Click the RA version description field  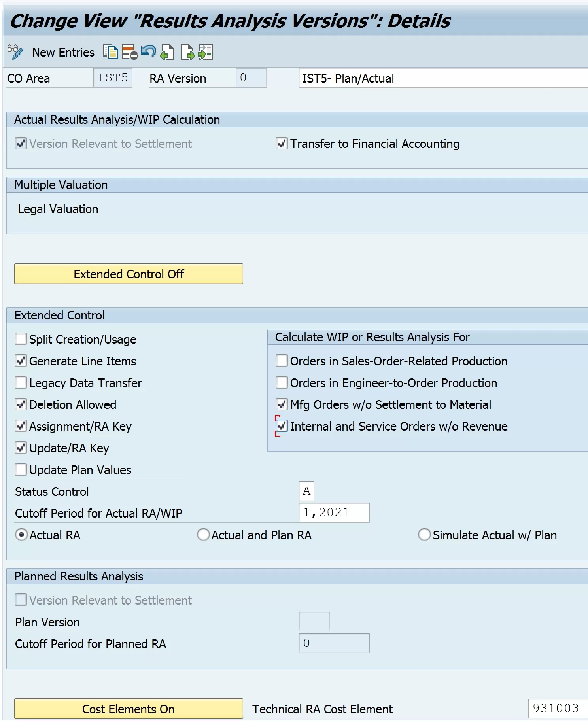443,78
